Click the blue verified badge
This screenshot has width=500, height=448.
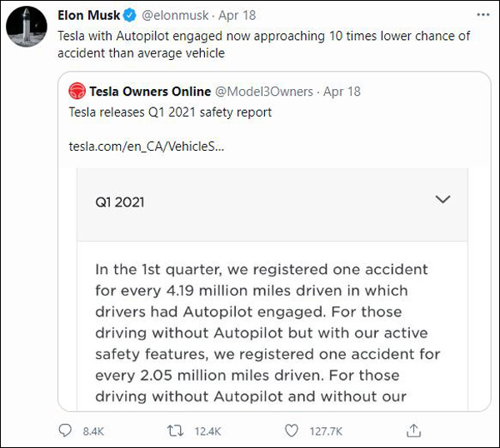pyautogui.click(x=129, y=16)
